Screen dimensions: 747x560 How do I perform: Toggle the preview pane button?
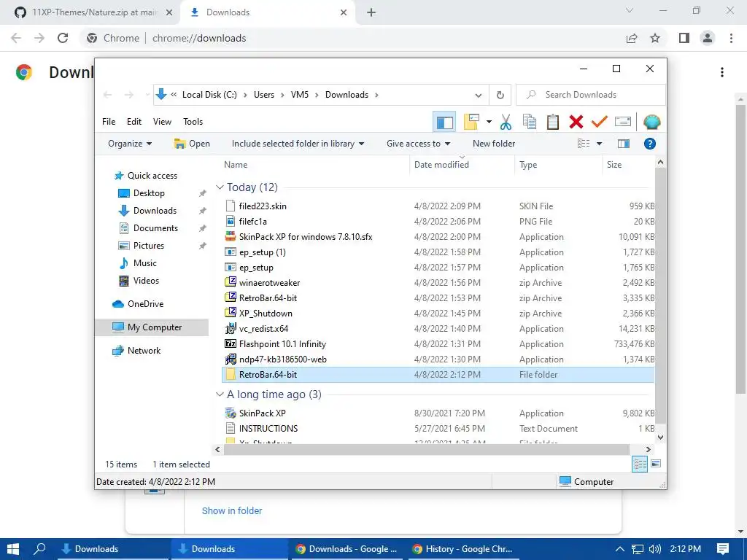(623, 144)
